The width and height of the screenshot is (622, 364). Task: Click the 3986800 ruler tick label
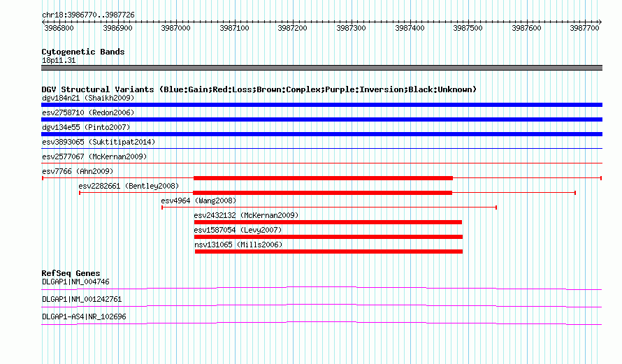click(x=59, y=28)
